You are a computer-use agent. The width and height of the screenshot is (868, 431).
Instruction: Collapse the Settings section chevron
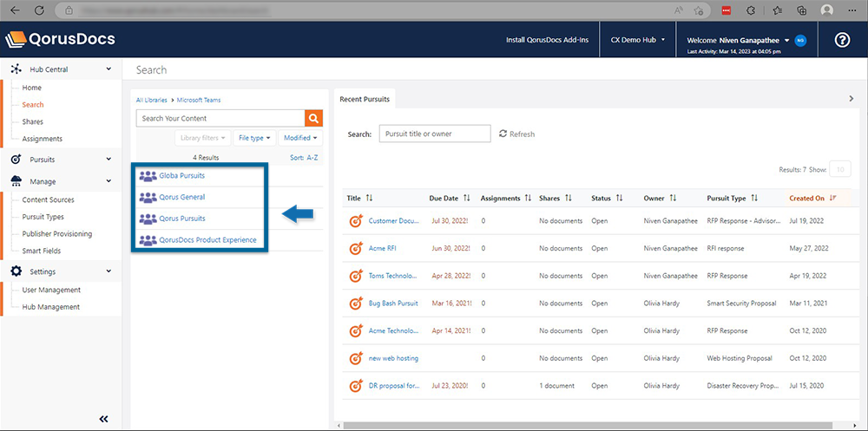click(x=109, y=271)
